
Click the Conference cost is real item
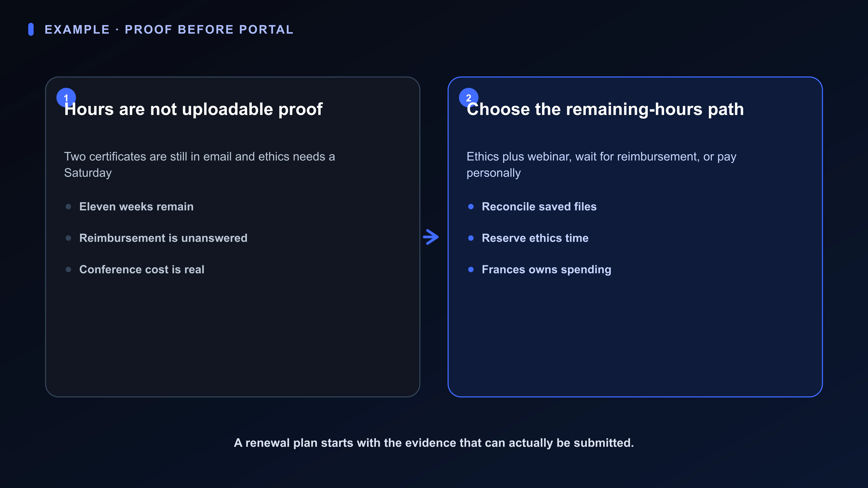pos(142,270)
